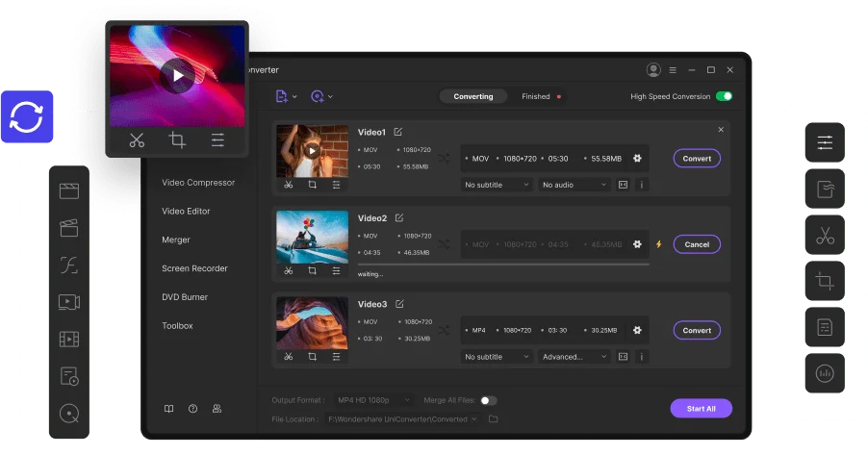868x455 pixels.
Task: Click the add files icon in toolbar
Action: pyautogui.click(x=281, y=96)
